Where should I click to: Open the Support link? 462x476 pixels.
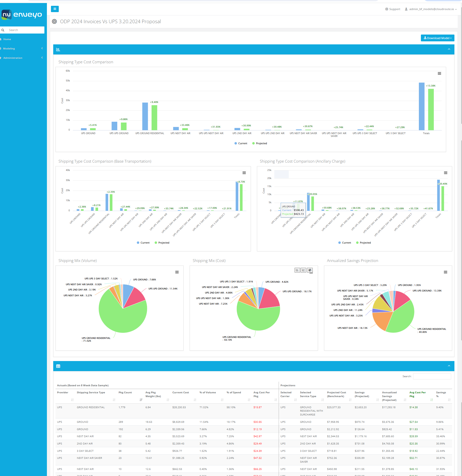393,9
